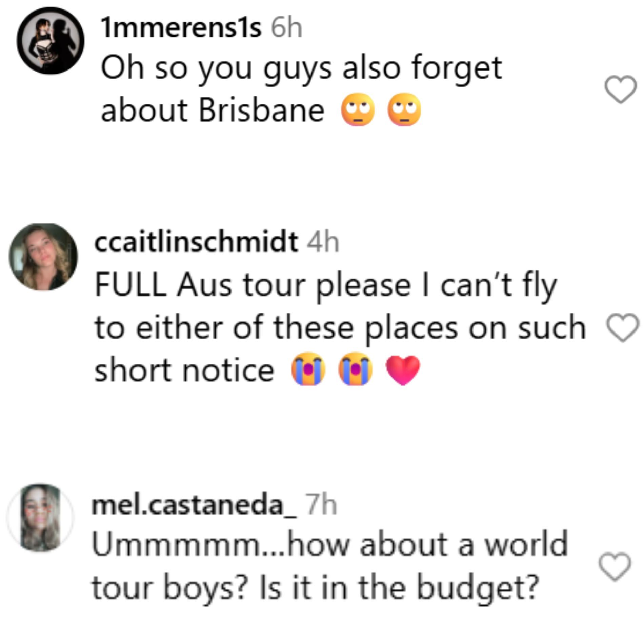Viewport: 644px width, 644px height.
Task: Click username ccaitlinschmidt
Action: pyautogui.click(x=196, y=242)
